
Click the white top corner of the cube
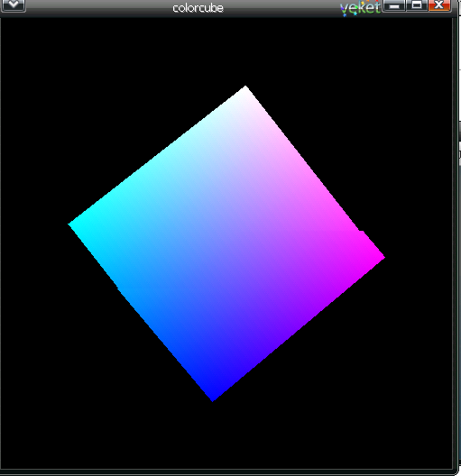245,90
